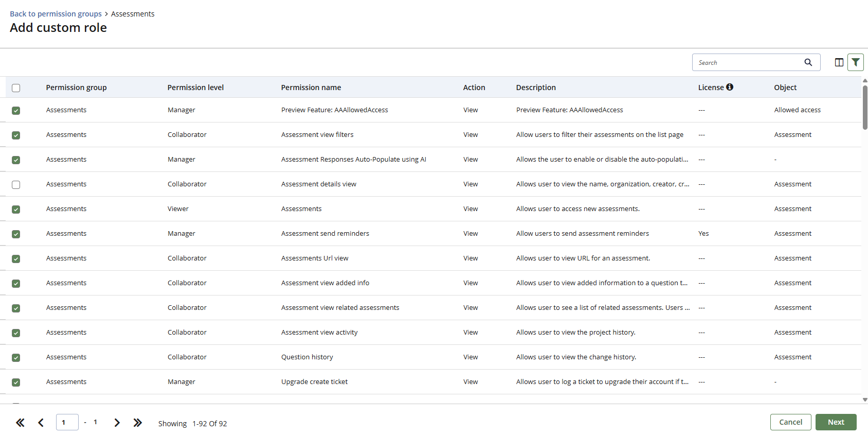Uncheck the Question history permission
868x435 pixels.
click(16, 358)
